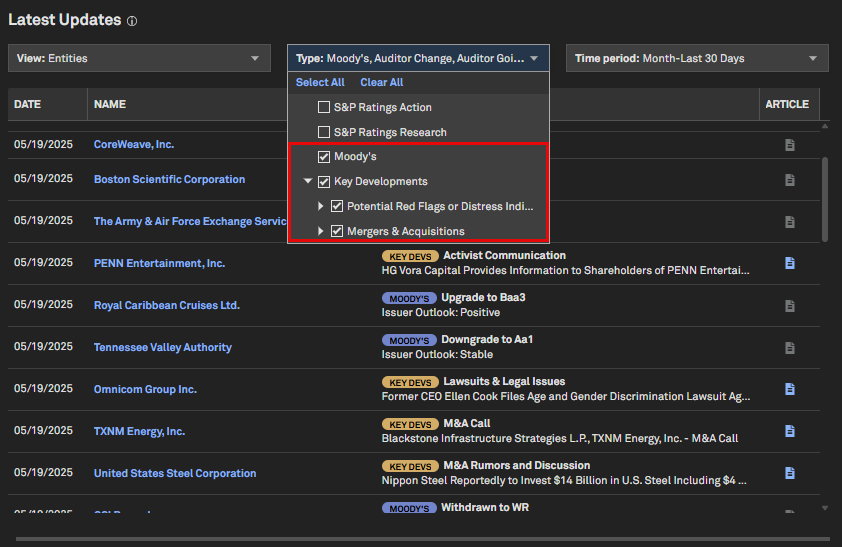Open the article icon for Omnicom Group Inc.
The width and height of the screenshot is (842, 547).
click(789, 389)
